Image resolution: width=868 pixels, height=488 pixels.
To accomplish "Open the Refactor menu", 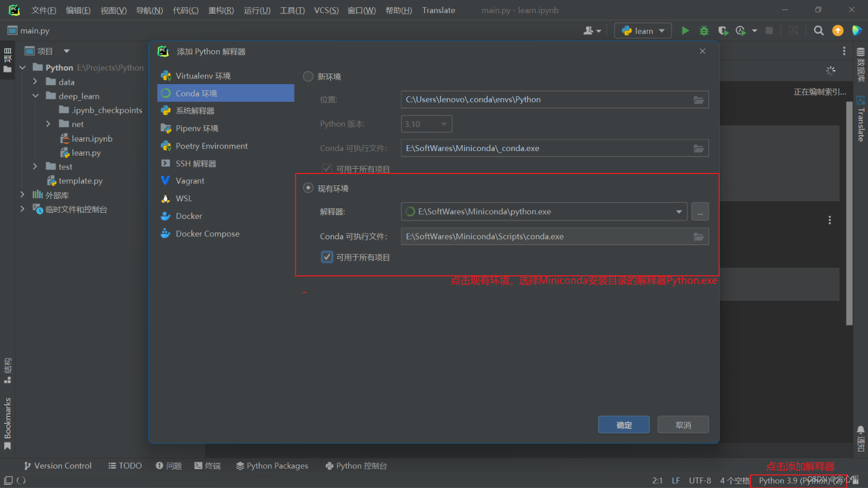I will tap(221, 10).
